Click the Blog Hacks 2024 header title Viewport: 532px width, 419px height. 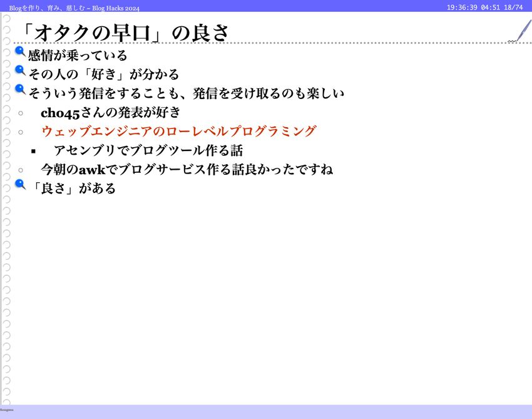point(74,8)
